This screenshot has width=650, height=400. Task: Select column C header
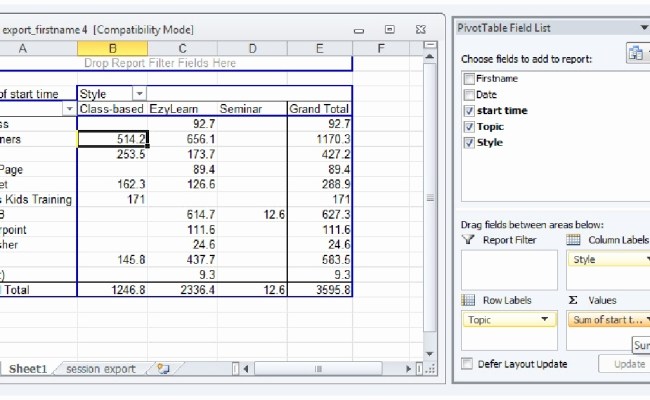182,48
